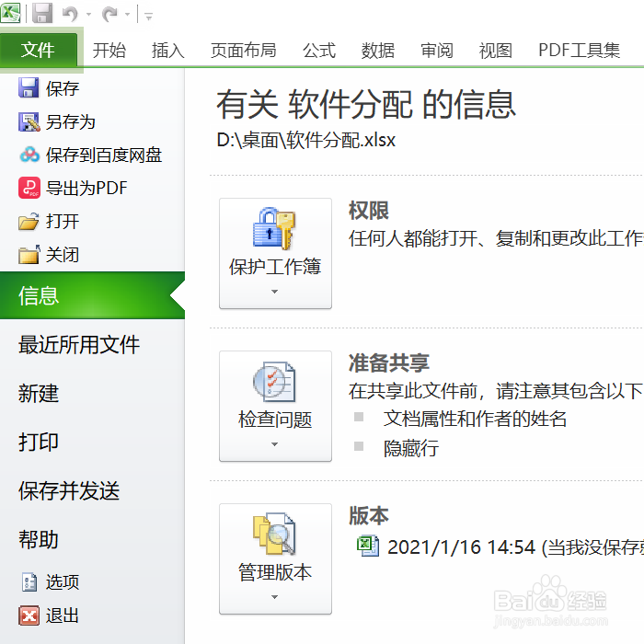
Task: Open the Redo history dropdown arrow
Action: pos(128,15)
